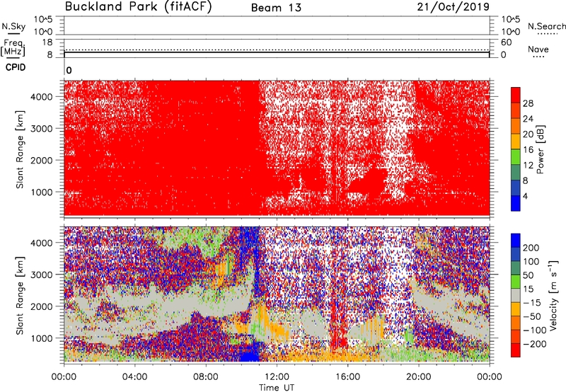Click the 'Time UT' axis label

(277, 388)
